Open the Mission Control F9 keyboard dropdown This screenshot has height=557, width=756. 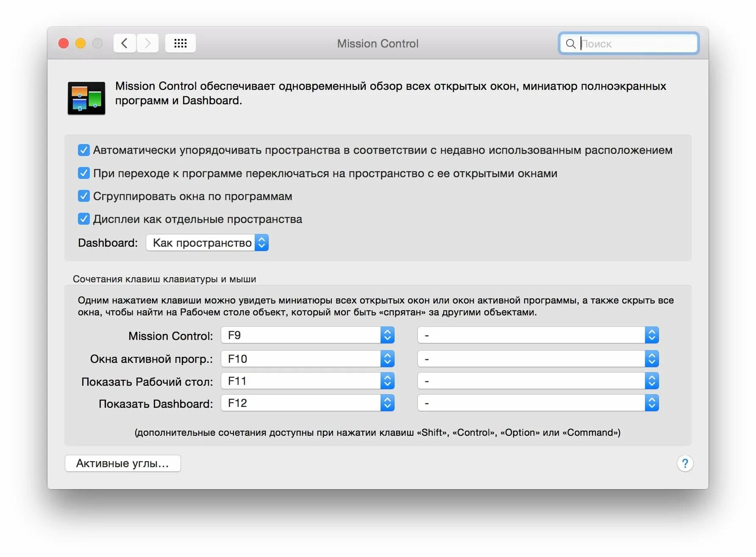[x=308, y=335]
